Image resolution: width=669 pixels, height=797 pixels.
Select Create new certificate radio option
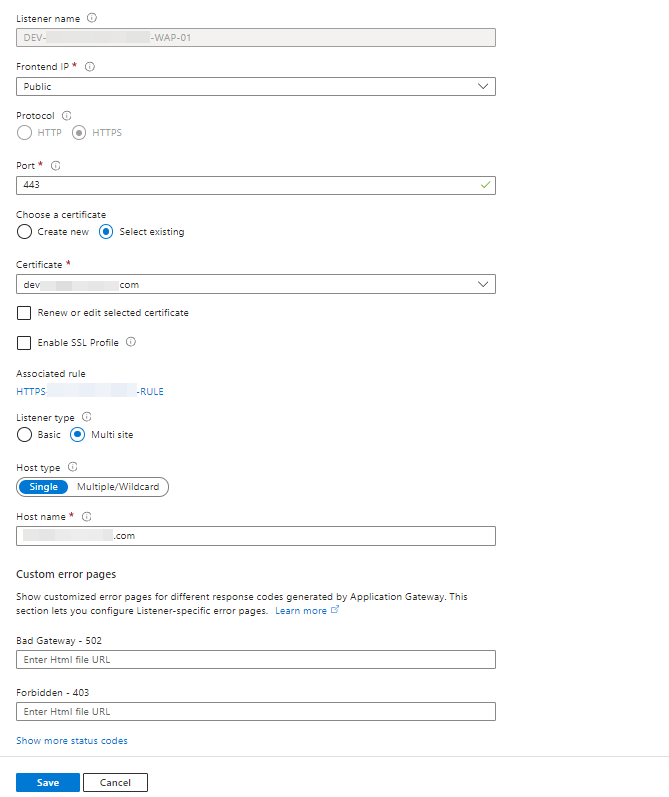[24, 232]
